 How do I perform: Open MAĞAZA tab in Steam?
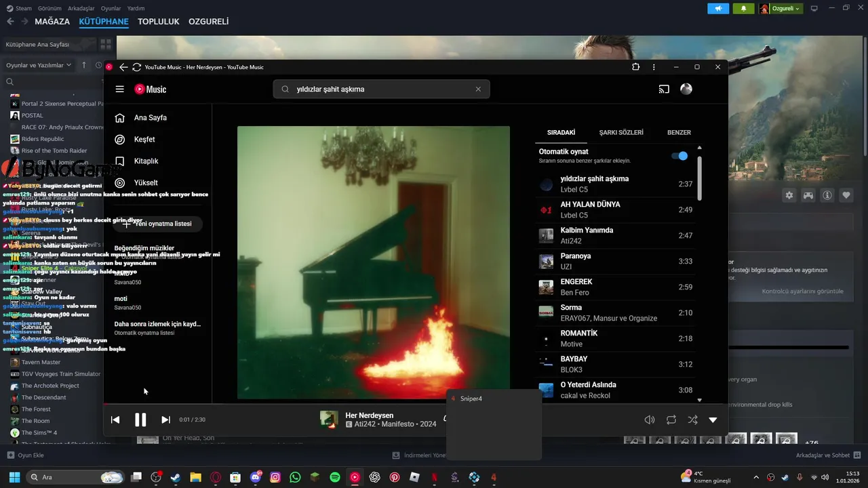52,22
